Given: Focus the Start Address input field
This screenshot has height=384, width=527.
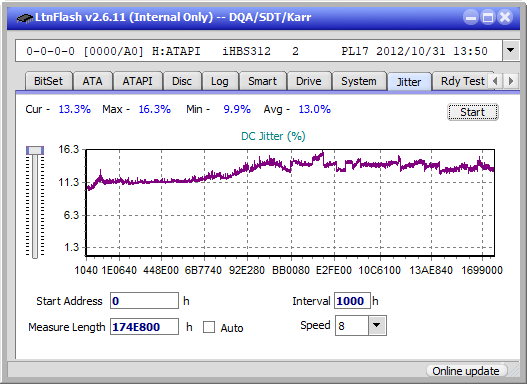Looking at the screenshot, I should click(x=145, y=301).
